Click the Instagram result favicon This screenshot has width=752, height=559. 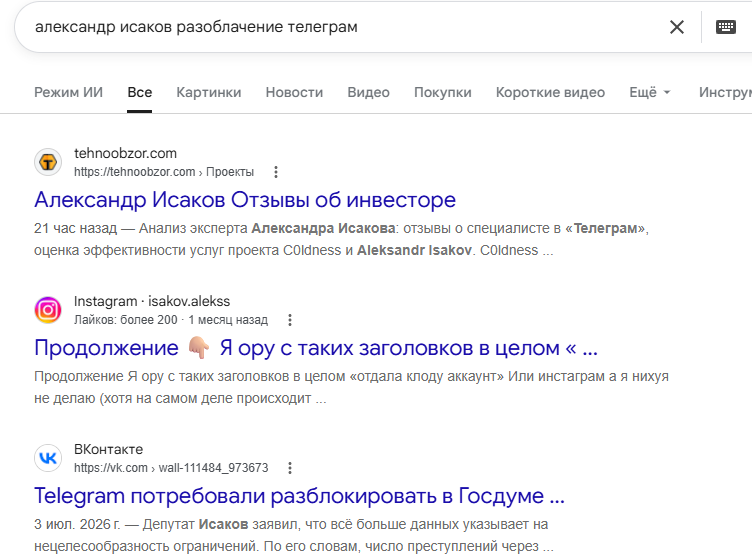tap(48, 310)
